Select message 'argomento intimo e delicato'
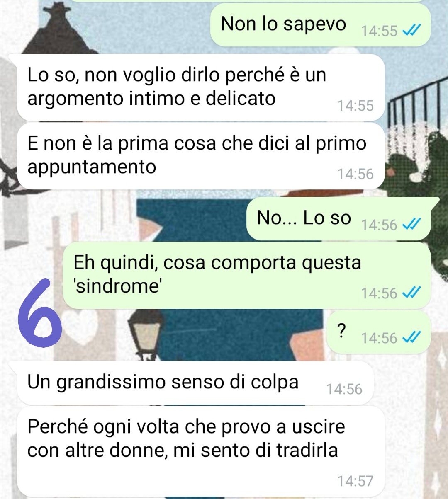This screenshot has height=499, width=448. coord(201,88)
